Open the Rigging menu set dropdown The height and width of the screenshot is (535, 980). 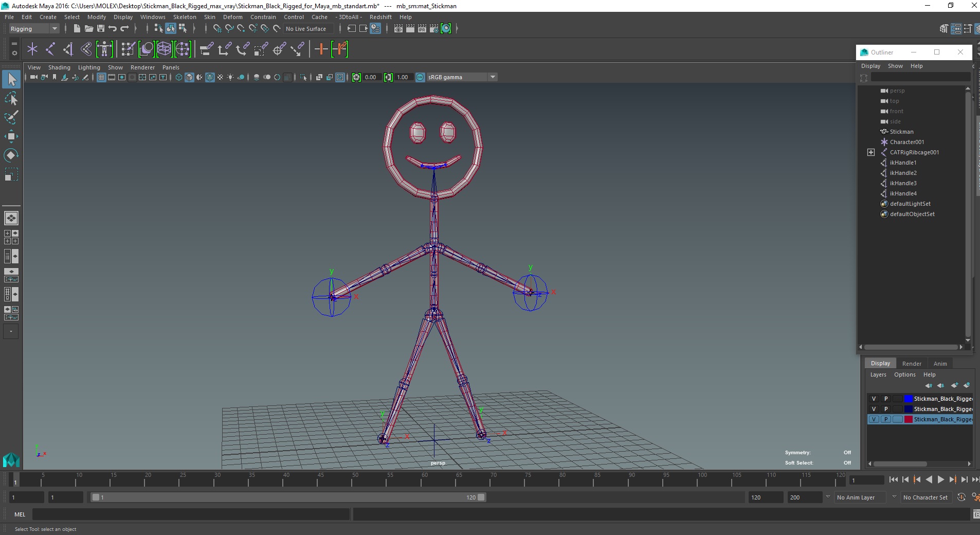pyautogui.click(x=34, y=29)
